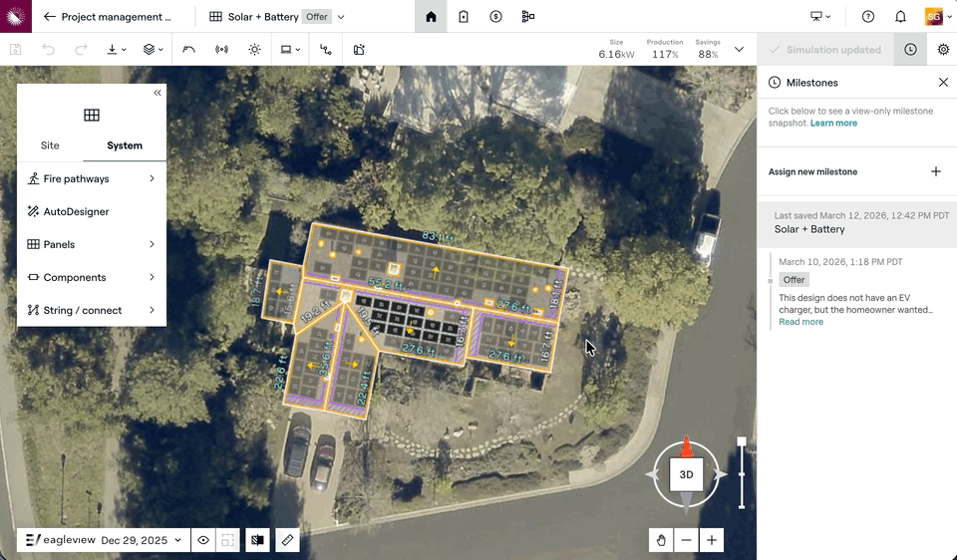Click the LIDAR signal icon
Screen dimensions: 957x560
click(x=221, y=50)
